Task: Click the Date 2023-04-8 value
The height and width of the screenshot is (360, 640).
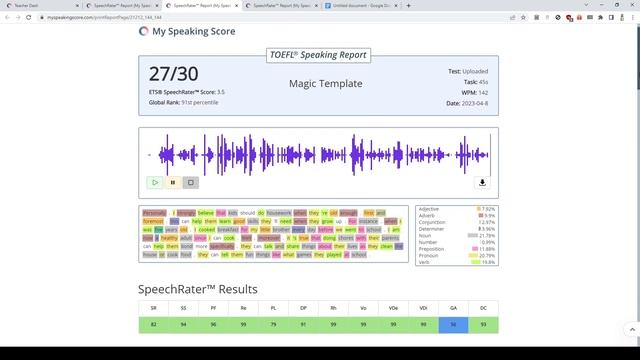Action: 475,104
